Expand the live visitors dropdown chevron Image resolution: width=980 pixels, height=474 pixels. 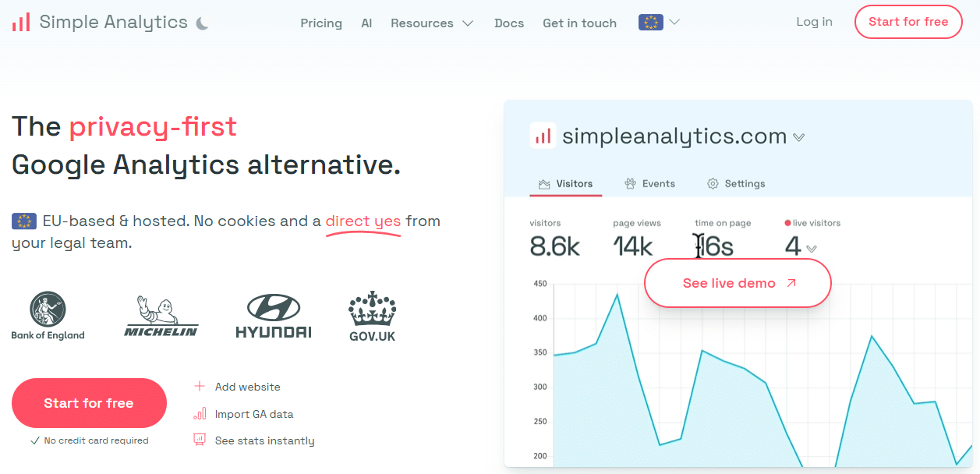(812, 249)
